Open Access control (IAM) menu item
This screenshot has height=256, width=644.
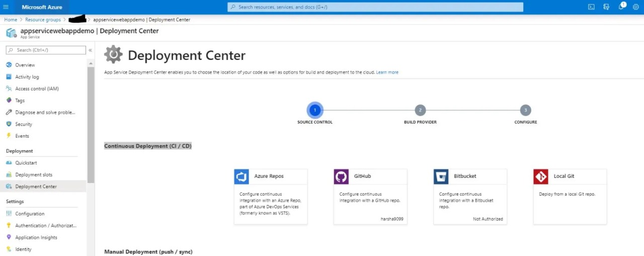[x=37, y=89]
